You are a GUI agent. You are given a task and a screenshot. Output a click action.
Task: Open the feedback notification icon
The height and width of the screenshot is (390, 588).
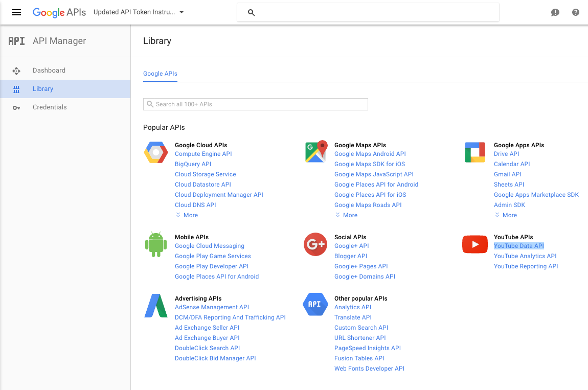coord(555,12)
